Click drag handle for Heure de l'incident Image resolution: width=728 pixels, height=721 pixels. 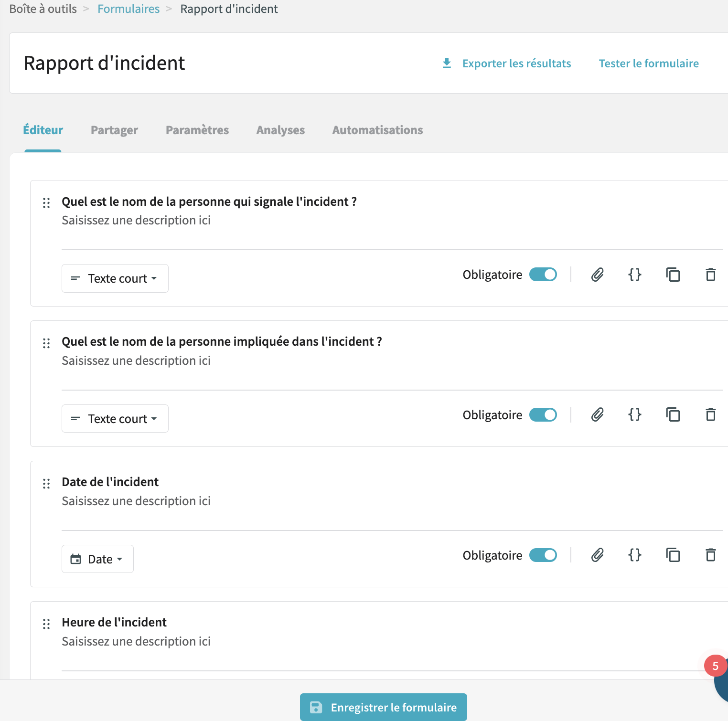pyautogui.click(x=46, y=624)
